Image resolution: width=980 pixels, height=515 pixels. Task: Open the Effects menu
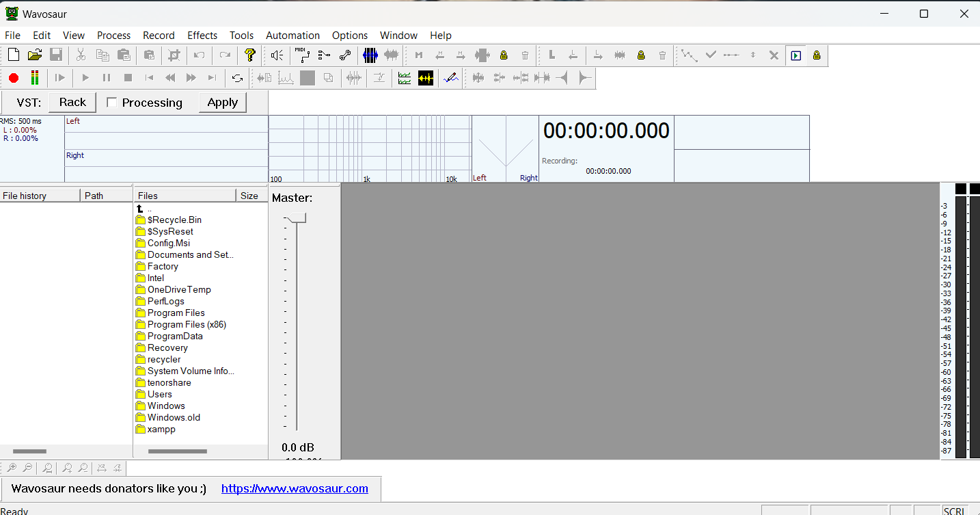[x=202, y=36]
